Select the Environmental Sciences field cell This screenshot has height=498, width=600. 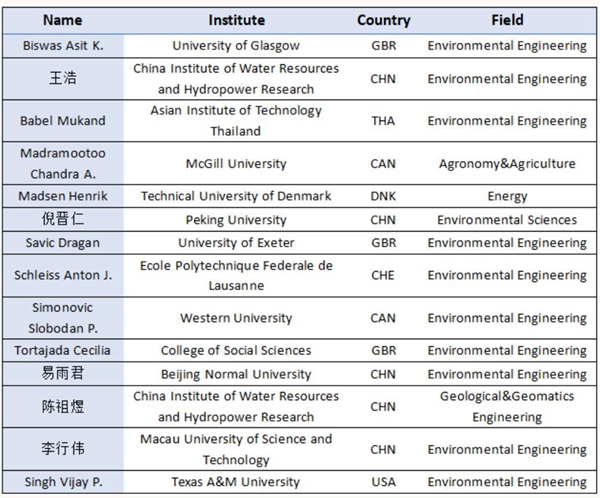click(x=507, y=219)
